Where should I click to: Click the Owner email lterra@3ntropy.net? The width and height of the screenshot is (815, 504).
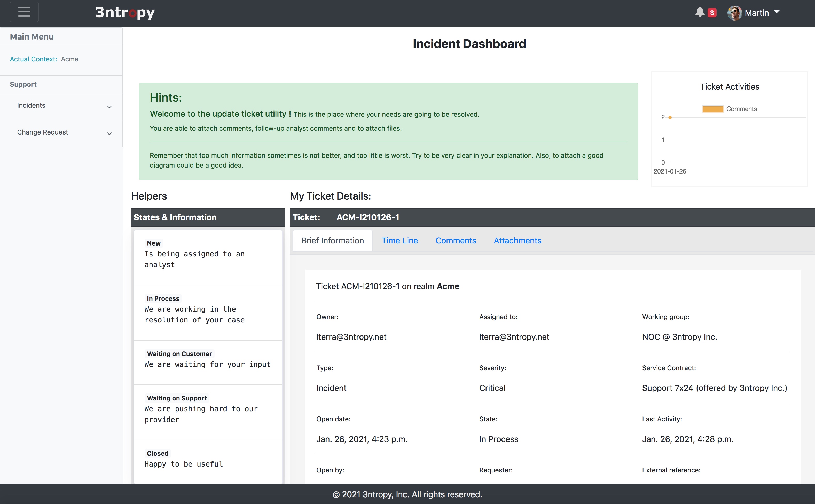point(351,337)
